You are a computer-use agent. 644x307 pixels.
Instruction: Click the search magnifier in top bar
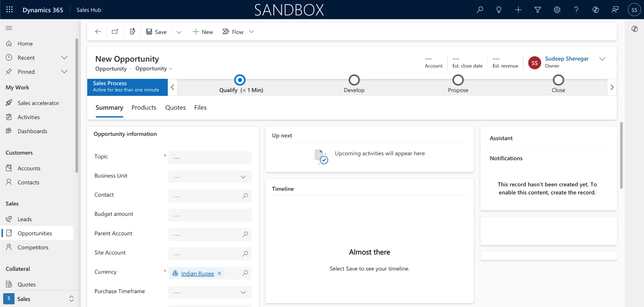(480, 10)
